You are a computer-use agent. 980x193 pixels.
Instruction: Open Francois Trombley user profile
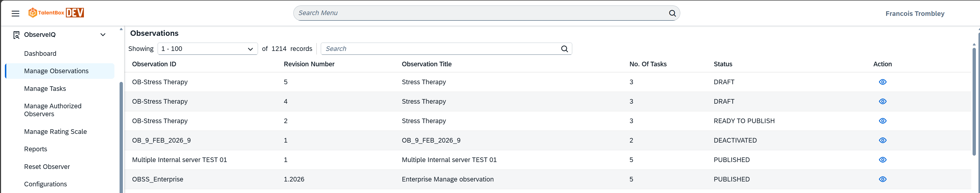coord(915,14)
